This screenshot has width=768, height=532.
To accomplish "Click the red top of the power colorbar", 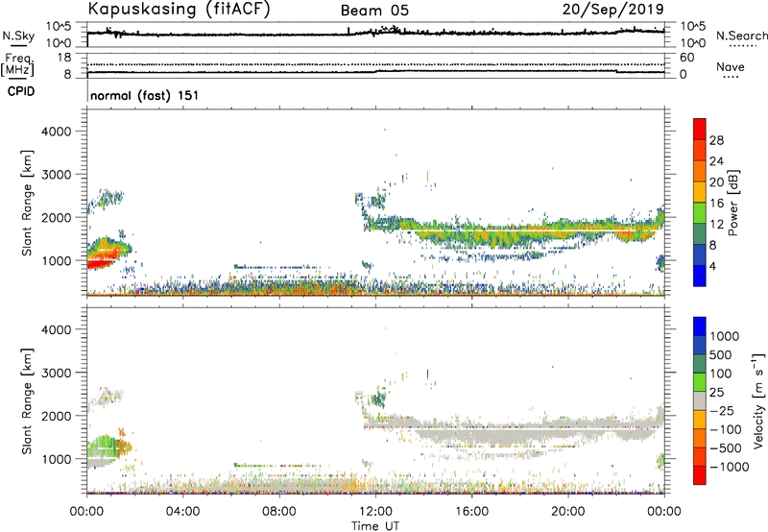I will (700, 127).
